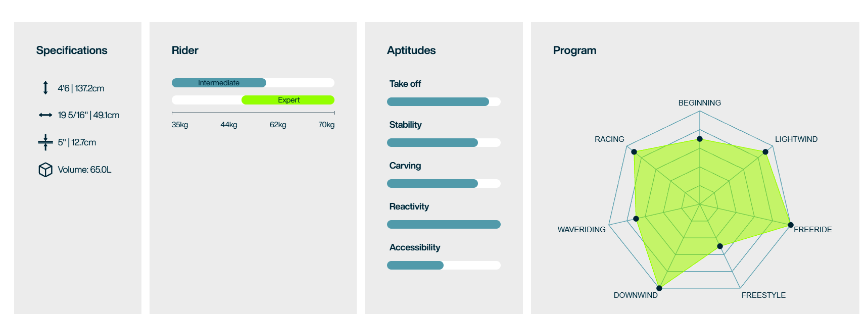The image size is (868, 314).
Task: Click the thickness measurement icon
Action: (45, 142)
